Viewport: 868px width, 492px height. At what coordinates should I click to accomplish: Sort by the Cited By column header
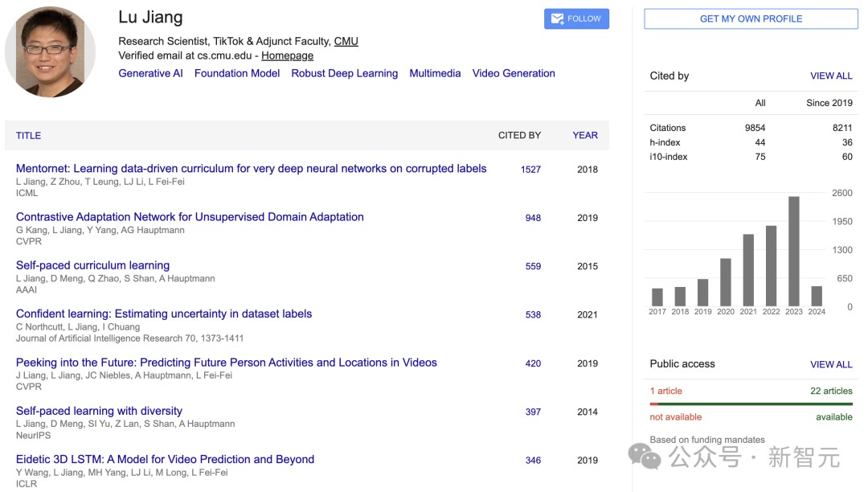[519, 135]
